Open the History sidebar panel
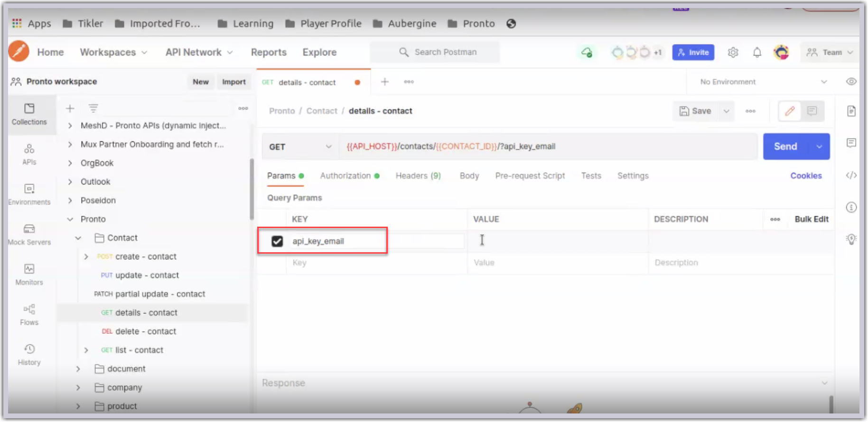 coord(29,355)
